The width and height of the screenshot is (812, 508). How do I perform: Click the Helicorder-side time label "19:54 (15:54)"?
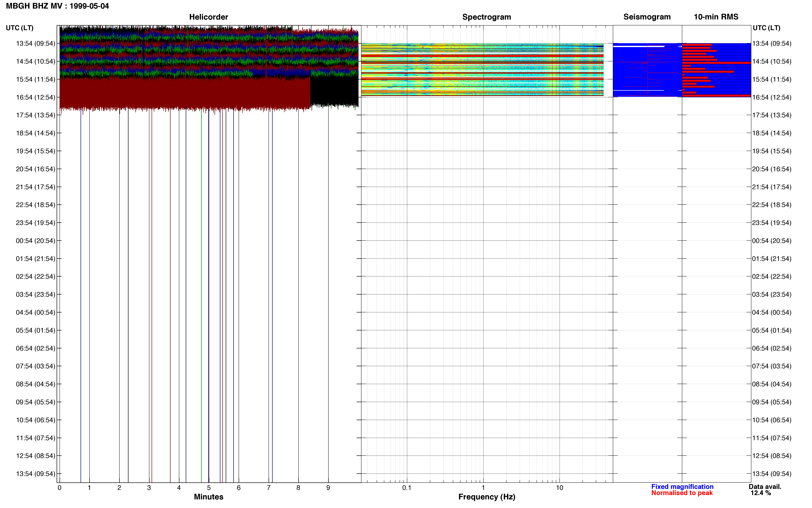(x=36, y=151)
